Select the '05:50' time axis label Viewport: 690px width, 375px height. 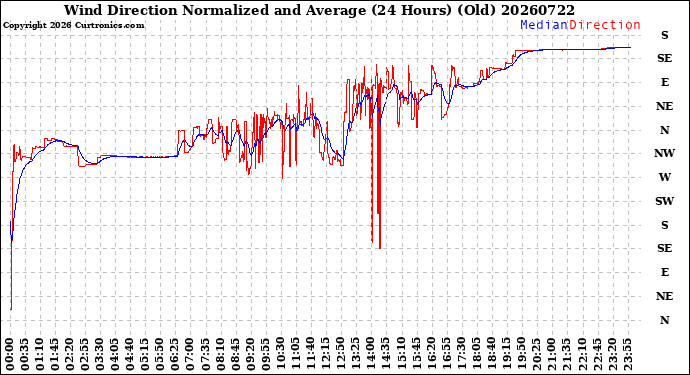[x=160, y=355]
